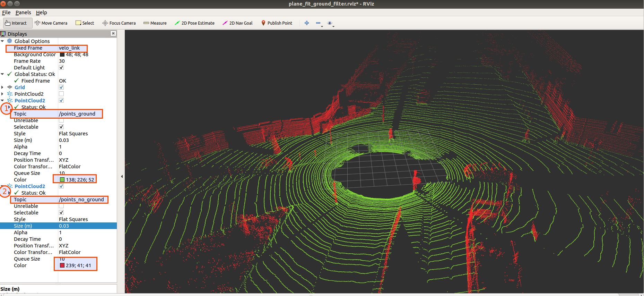Change Style Flat Squares for ground cloud
This screenshot has height=296, width=644.
pos(87,134)
